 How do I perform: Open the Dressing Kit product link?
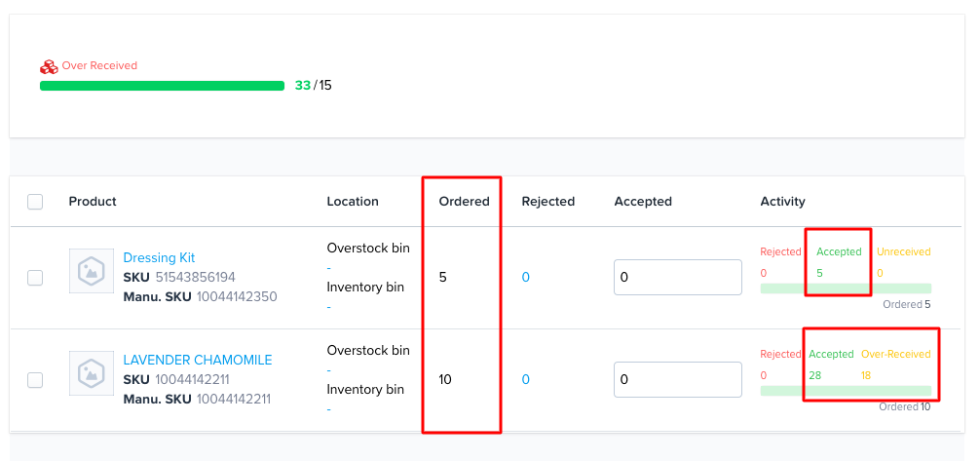pos(159,258)
